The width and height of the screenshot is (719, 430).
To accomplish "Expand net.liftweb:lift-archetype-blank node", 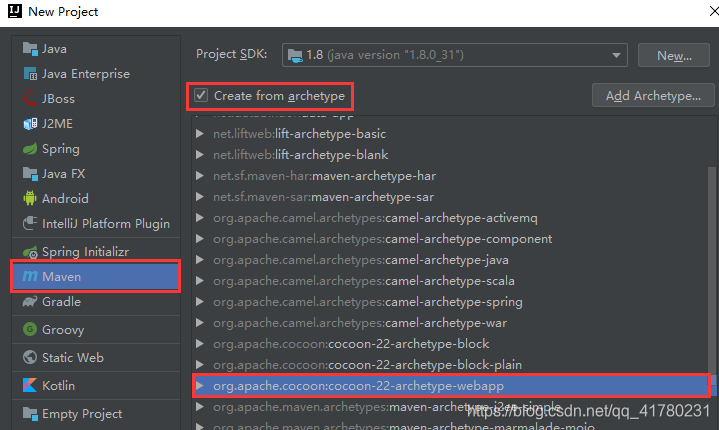I will (199, 155).
